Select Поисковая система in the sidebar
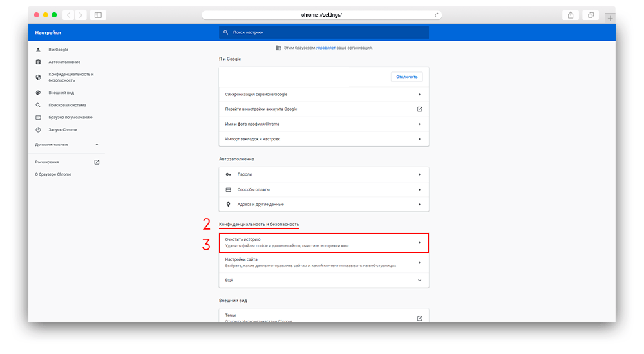 pos(68,105)
